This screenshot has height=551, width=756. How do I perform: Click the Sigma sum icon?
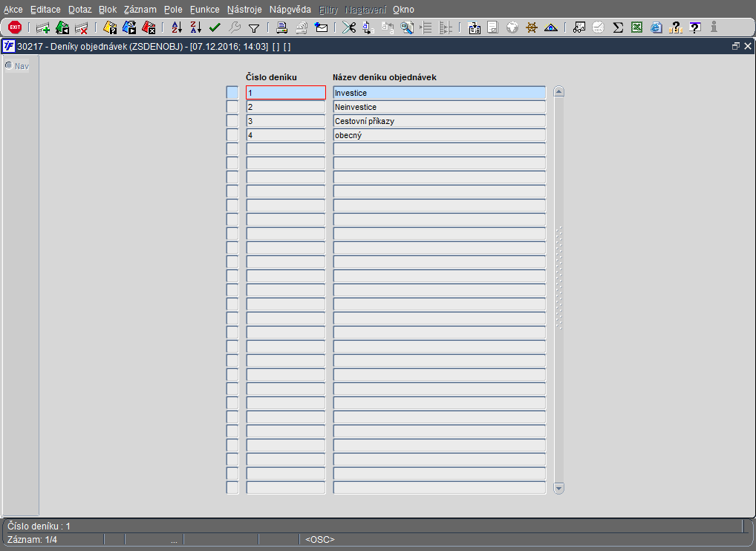click(x=618, y=27)
